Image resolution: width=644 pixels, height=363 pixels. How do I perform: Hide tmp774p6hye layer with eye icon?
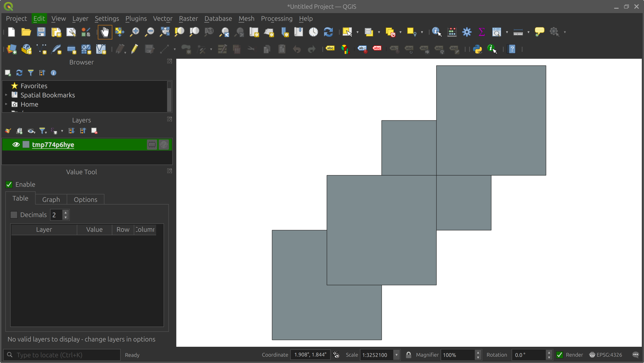pyautogui.click(x=16, y=145)
